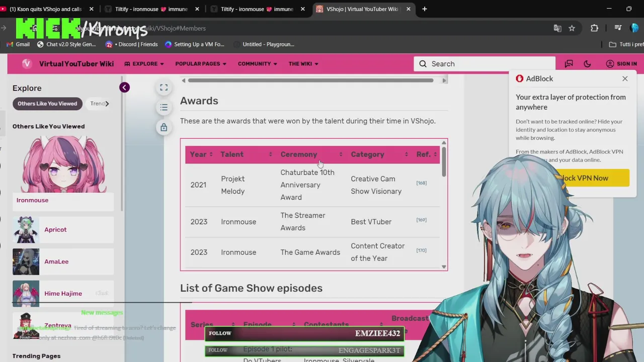
Task: Expand the Explore menu
Action: tap(144, 64)
